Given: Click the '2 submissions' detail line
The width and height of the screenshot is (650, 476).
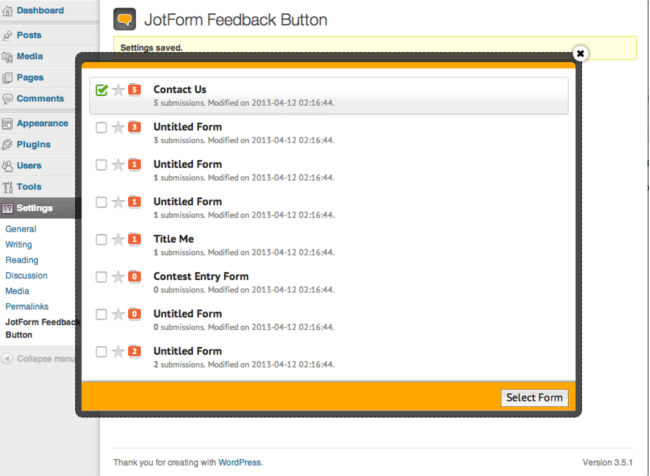Looking at the screenshot, I should (244, 364).
